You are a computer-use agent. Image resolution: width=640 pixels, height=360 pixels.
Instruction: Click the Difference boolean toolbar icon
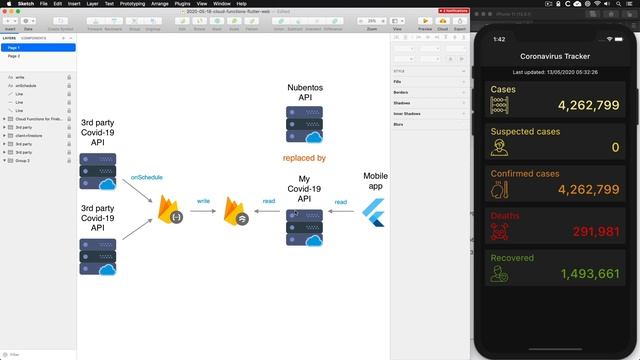(334, 21)
